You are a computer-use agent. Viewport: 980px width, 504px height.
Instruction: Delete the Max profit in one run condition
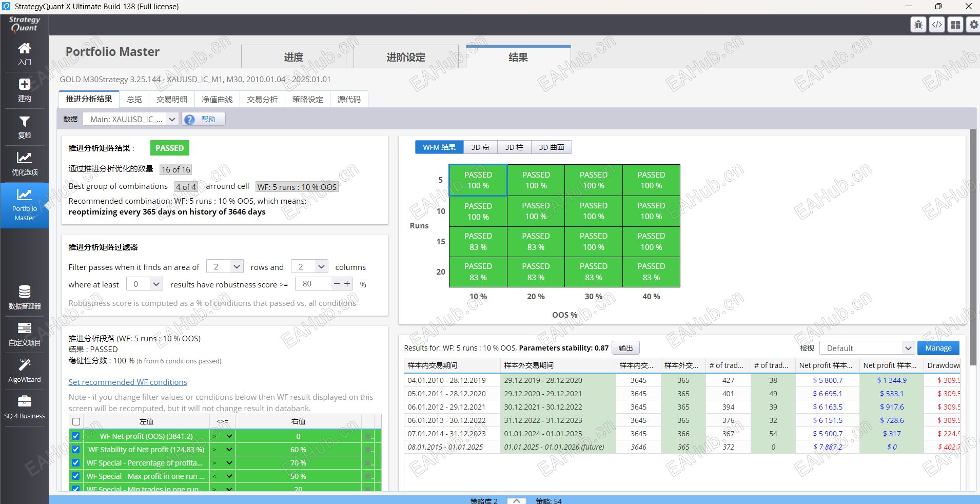coord(368,476)
